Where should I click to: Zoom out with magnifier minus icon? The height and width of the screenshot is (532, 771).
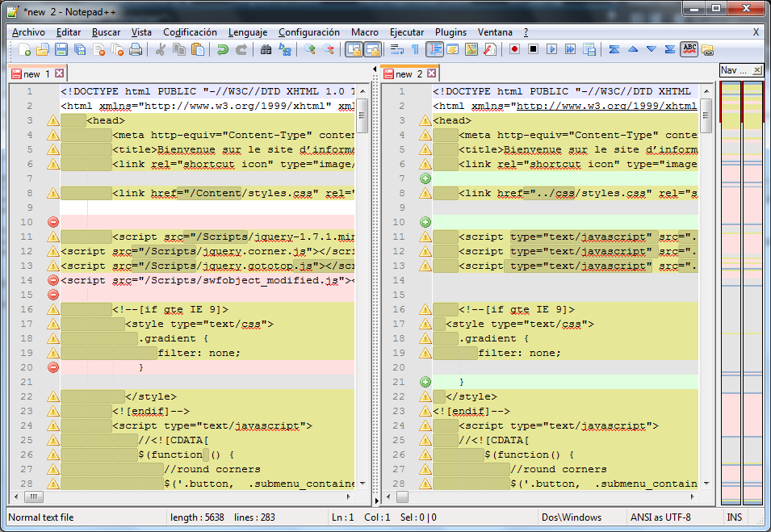329,50
